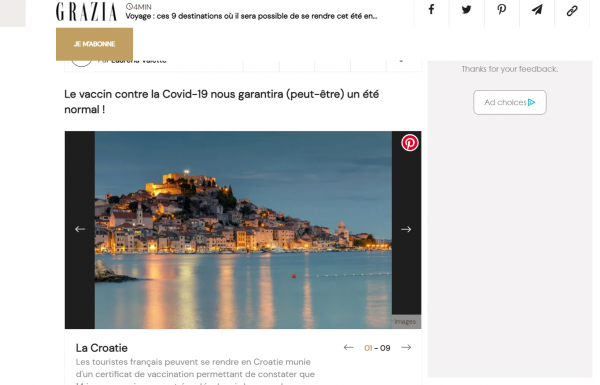Open the Ad choices button
This screenshot has width=600, height=385.
tap(510, 102)
